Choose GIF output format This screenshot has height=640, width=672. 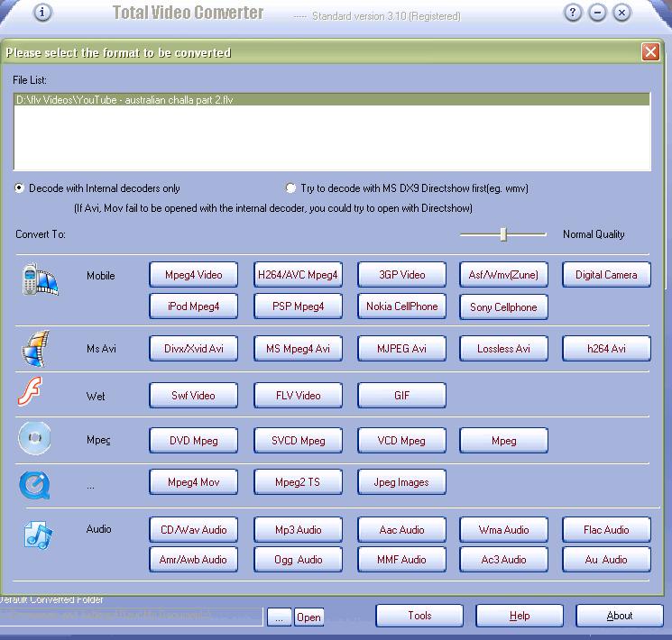401,396
